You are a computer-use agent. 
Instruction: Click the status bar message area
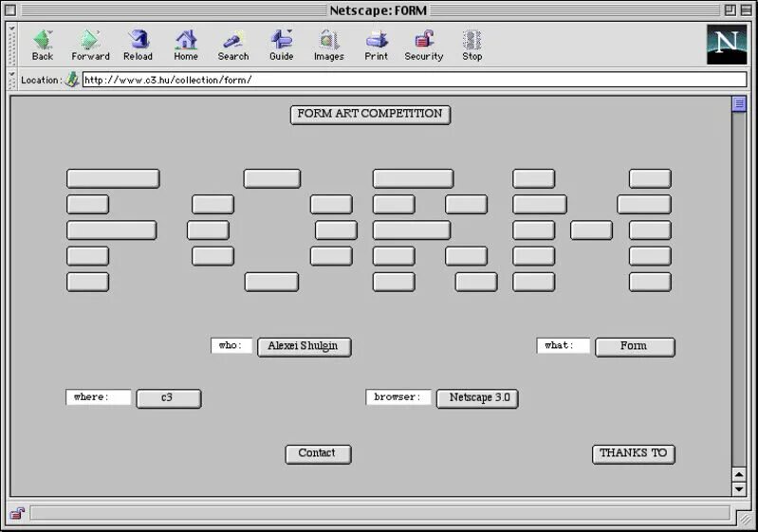click(x=379, y=513)
